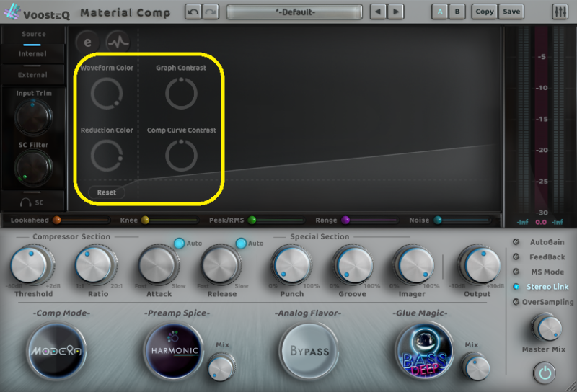
Task: Toggle Auto for Attack
Action: coord(179,244)
